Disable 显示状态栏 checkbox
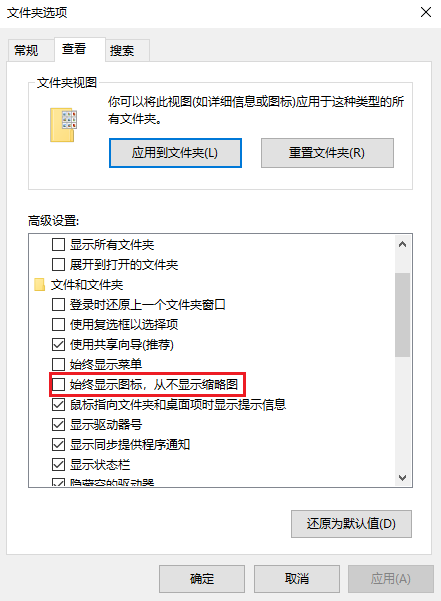 click(58, 465)
